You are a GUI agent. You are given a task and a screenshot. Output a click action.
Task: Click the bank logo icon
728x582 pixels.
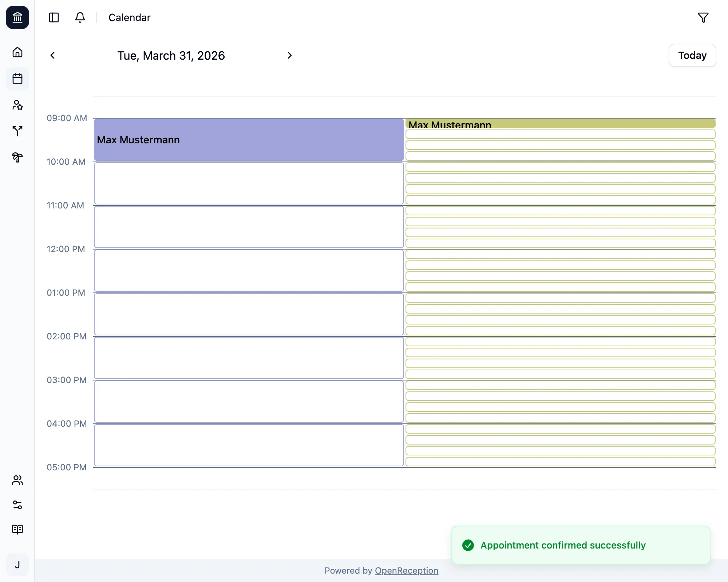pos(17,17)
